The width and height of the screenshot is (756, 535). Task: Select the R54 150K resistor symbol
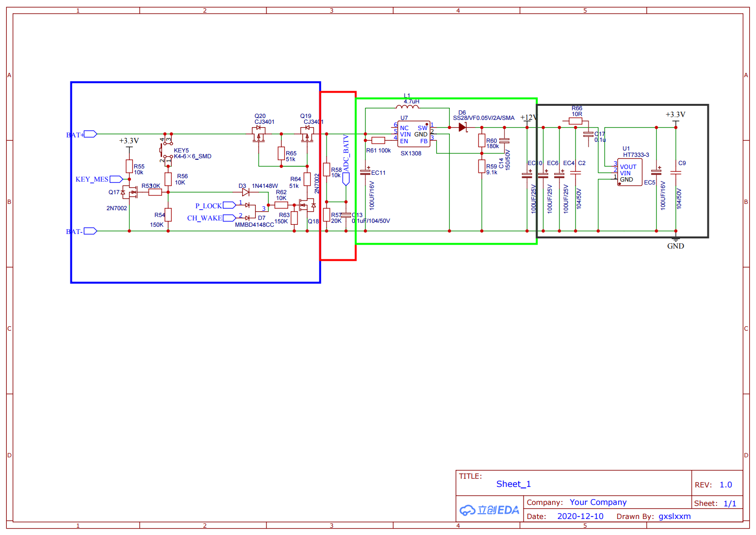pos(168,215)
